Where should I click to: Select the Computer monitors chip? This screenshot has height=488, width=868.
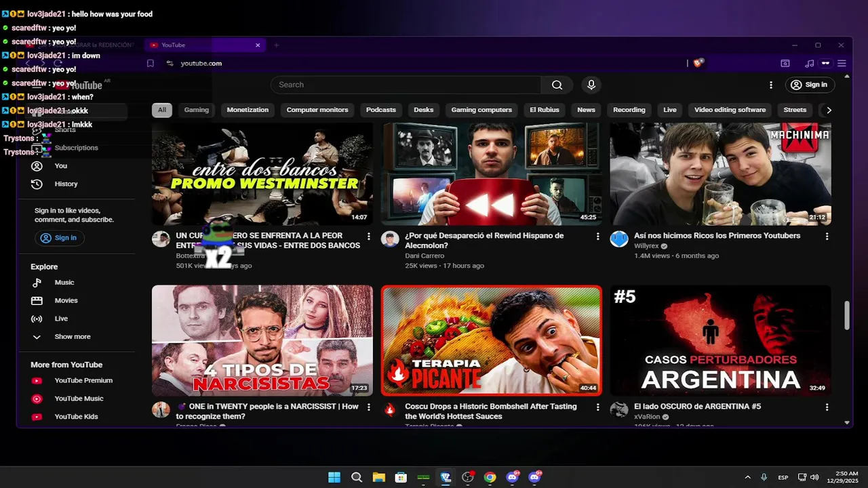point(317,110)
